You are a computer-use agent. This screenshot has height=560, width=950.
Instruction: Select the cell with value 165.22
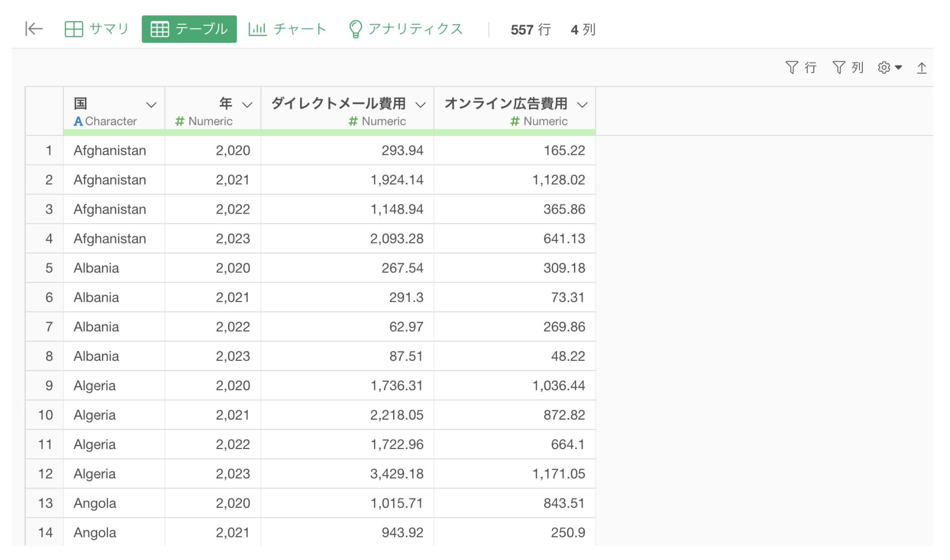515,150
